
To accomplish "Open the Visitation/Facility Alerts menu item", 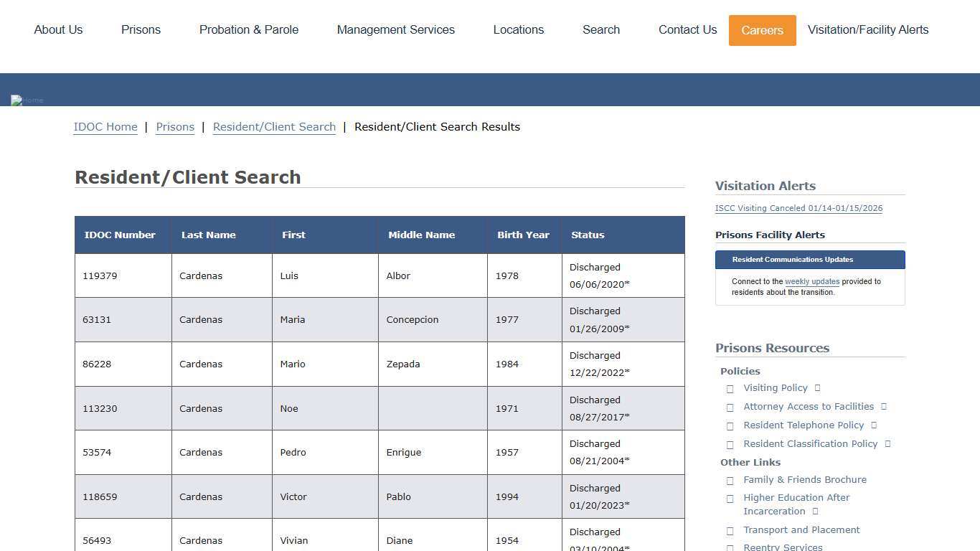I will coord(867,29).
